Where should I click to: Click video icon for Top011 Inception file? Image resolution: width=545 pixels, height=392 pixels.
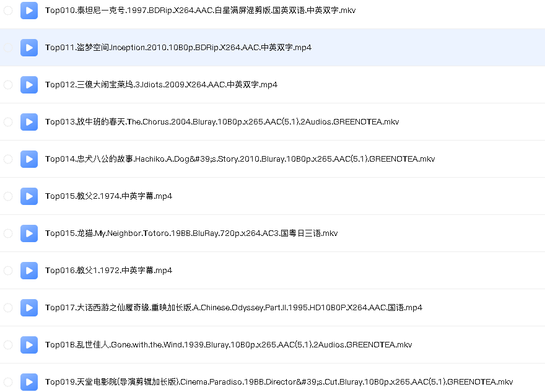coord(29,48)
